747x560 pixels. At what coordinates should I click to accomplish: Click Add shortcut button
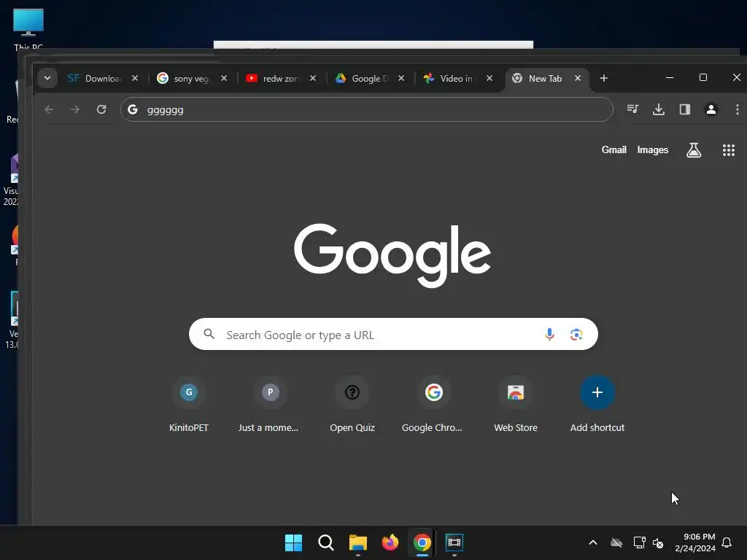(x=597, y=404)
